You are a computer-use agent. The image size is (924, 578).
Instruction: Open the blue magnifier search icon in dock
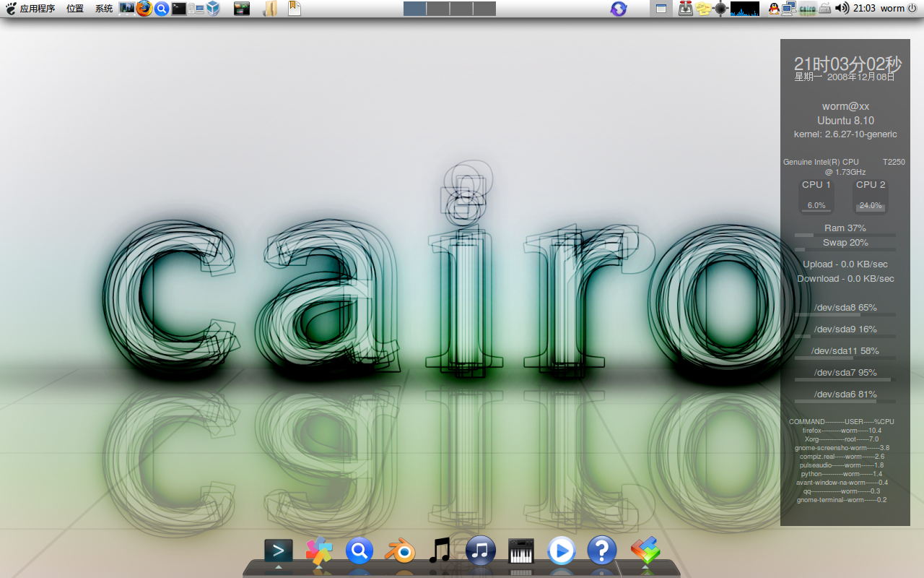coord(359,551)
